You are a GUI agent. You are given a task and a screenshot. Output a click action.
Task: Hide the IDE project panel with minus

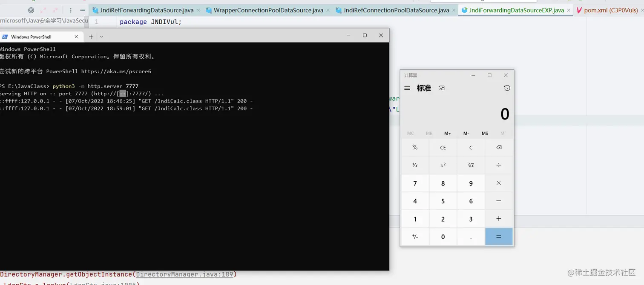83,10
